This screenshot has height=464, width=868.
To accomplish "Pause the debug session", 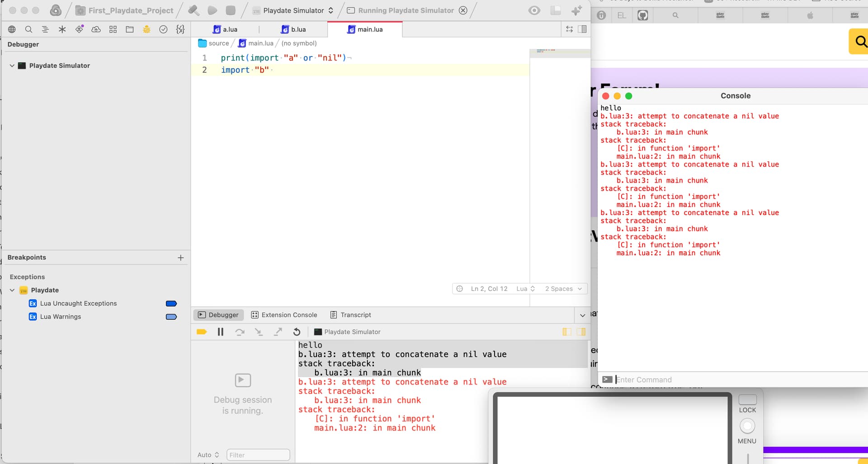I will [x=221, y=332].
